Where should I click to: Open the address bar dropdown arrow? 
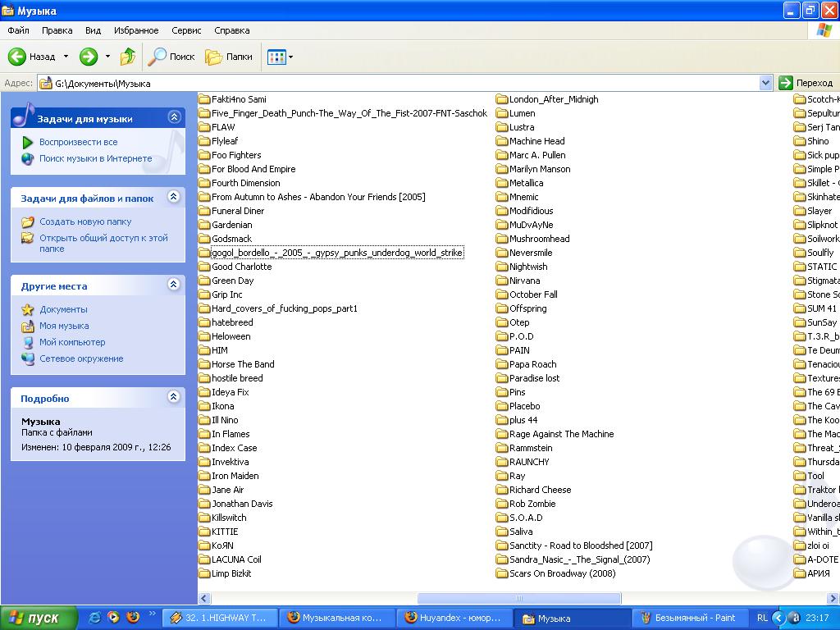[x=765, y=83]
